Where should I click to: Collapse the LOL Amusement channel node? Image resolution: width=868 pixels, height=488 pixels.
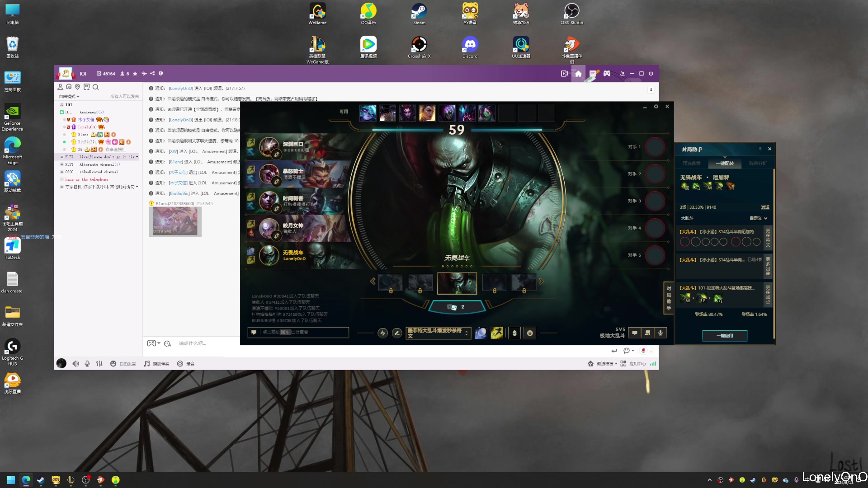(x=61, y=112)
